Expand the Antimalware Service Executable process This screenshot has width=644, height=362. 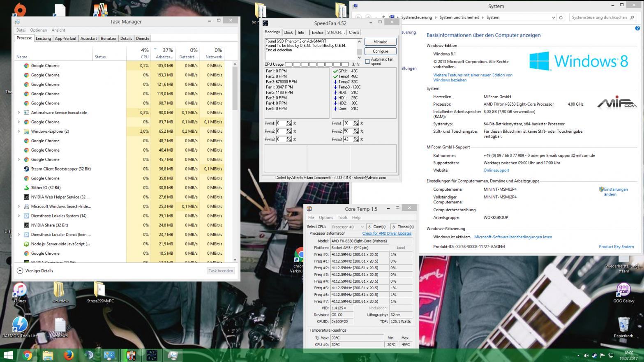(x=18, y=113)
